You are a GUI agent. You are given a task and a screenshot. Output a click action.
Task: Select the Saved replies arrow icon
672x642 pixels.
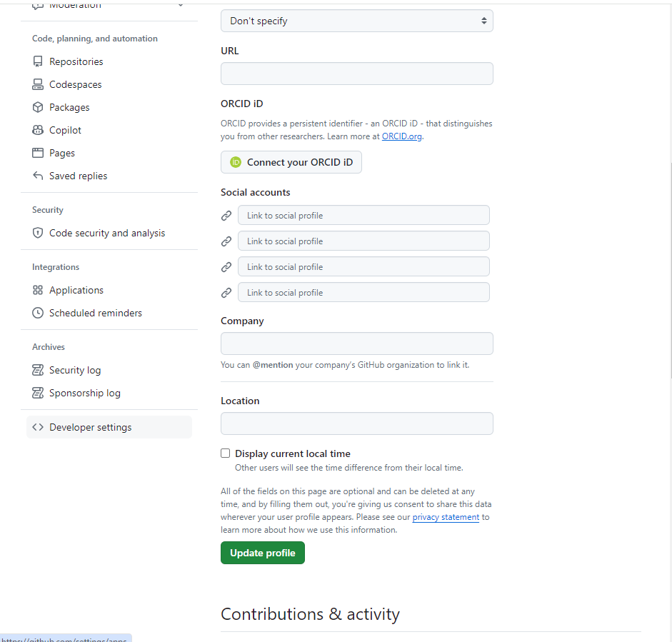coord(38,176)
